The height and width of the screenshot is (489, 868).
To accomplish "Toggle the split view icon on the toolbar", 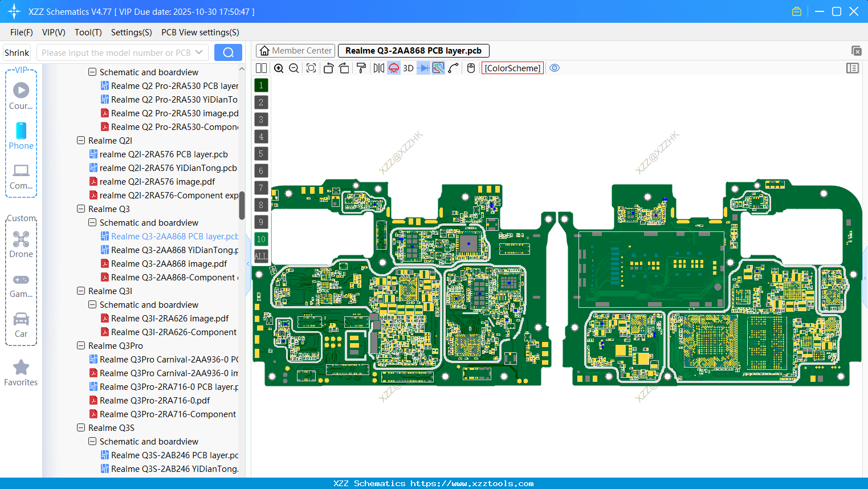I will [x=261, y=68].
